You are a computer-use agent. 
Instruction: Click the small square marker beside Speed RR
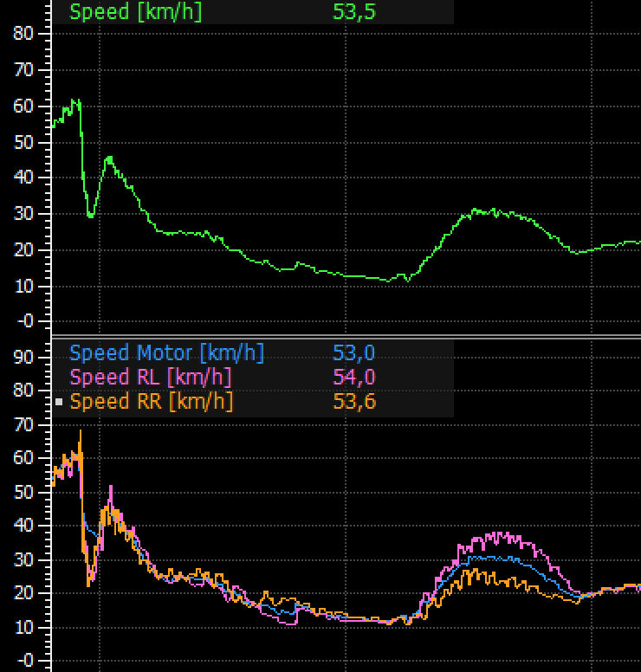point(59,403)
